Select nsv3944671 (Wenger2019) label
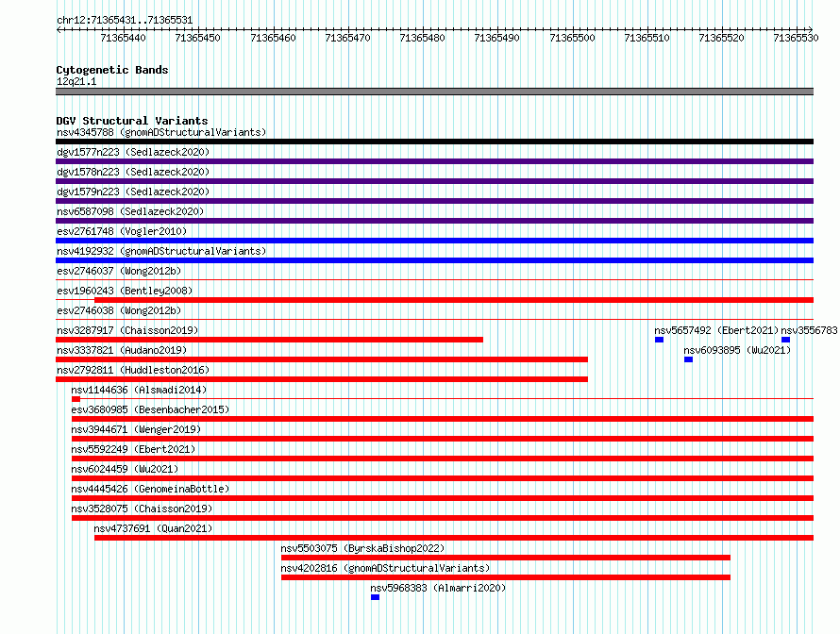Viewport: 840px width, 634px height. pyautogui.click(x=136, y=429)
